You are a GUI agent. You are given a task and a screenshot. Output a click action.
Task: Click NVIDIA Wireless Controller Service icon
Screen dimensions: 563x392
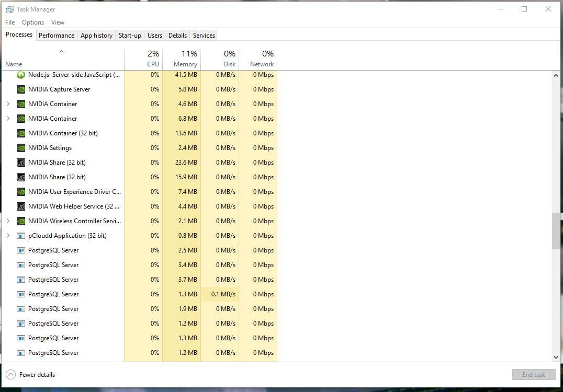click(x=21, y=221)
